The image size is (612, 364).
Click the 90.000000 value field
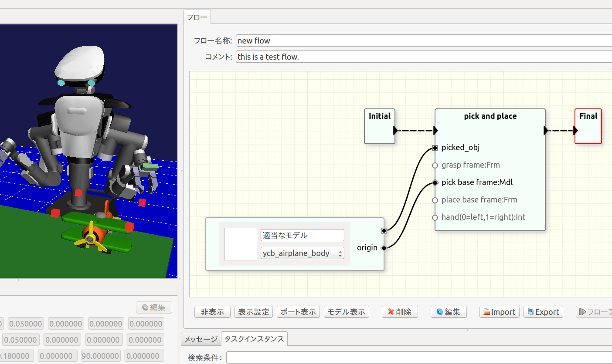(101, 356)
